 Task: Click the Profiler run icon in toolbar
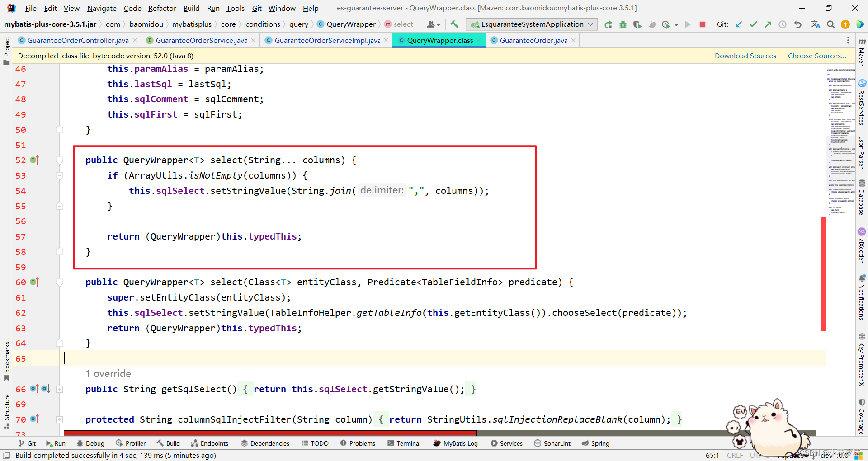coord(665,24)
